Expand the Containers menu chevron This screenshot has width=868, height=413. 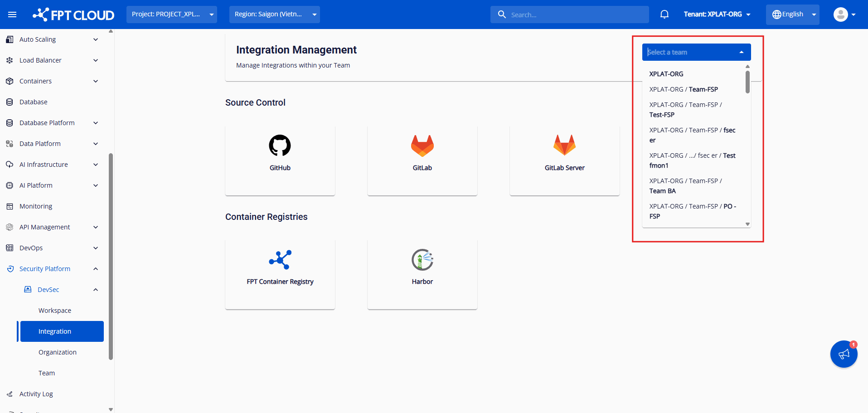pyautogui.click(x=96, y=81)
